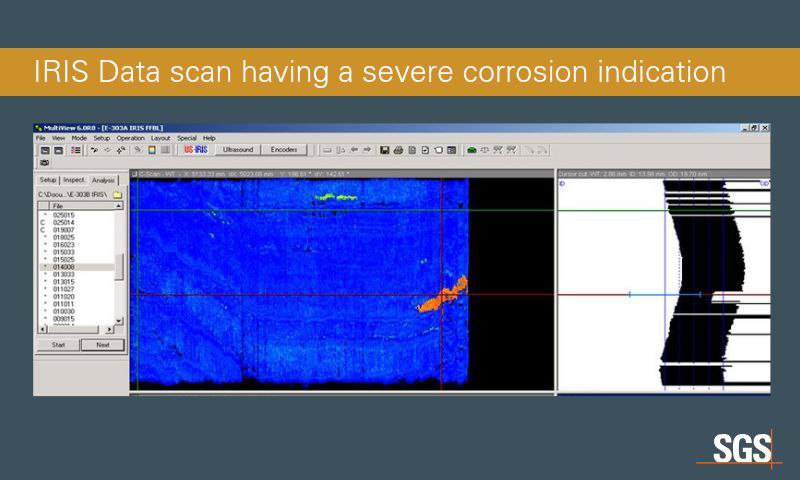Click the US-IRIS logo toolbar button

pyautogui.click(x=196, y=149)
